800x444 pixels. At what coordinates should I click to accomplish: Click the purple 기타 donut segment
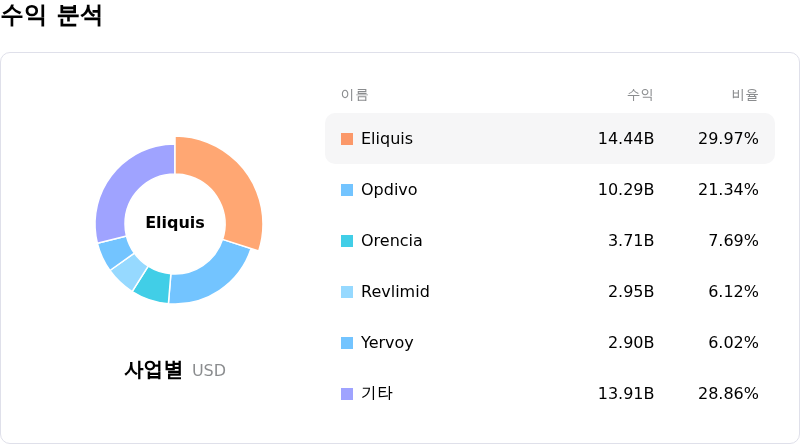122,191
